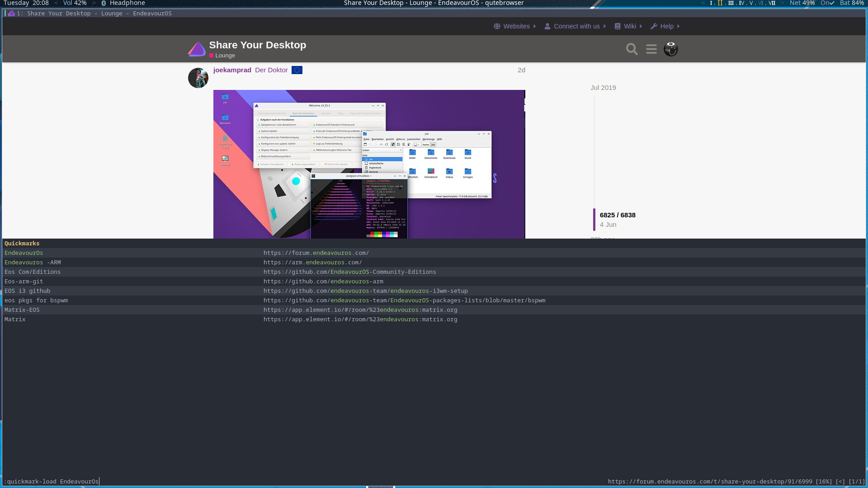This screenshot has height=488, width=868.
Task: Click the 4 Jun timeline date
Action: coord(608,225)
